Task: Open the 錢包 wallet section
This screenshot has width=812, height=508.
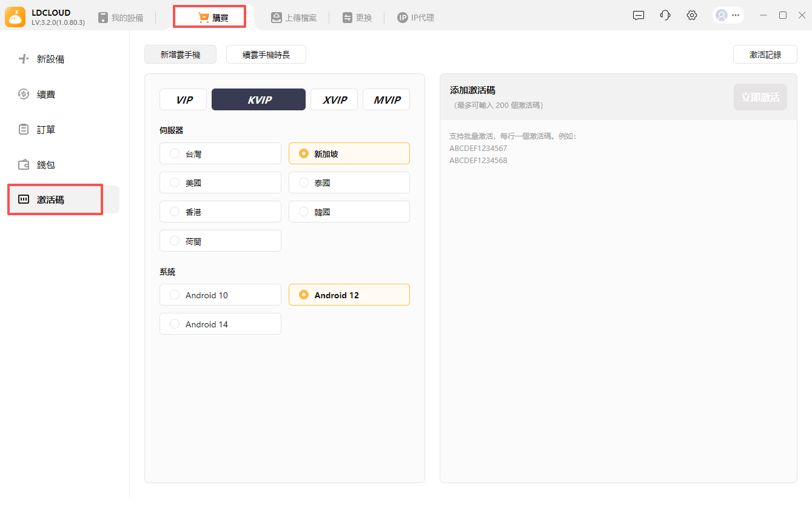Action: click(x=46, y=165)
